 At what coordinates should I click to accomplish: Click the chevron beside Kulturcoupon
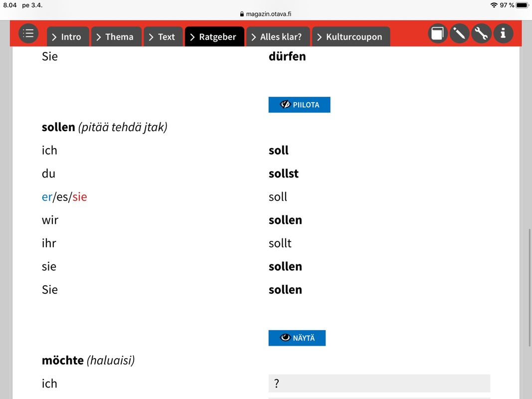(x=319, y=37)
